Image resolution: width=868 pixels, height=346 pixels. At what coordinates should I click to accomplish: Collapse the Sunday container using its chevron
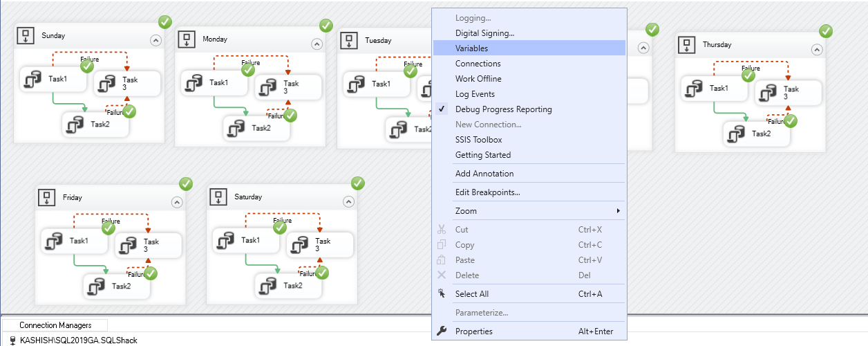click(x=155, y=40)
